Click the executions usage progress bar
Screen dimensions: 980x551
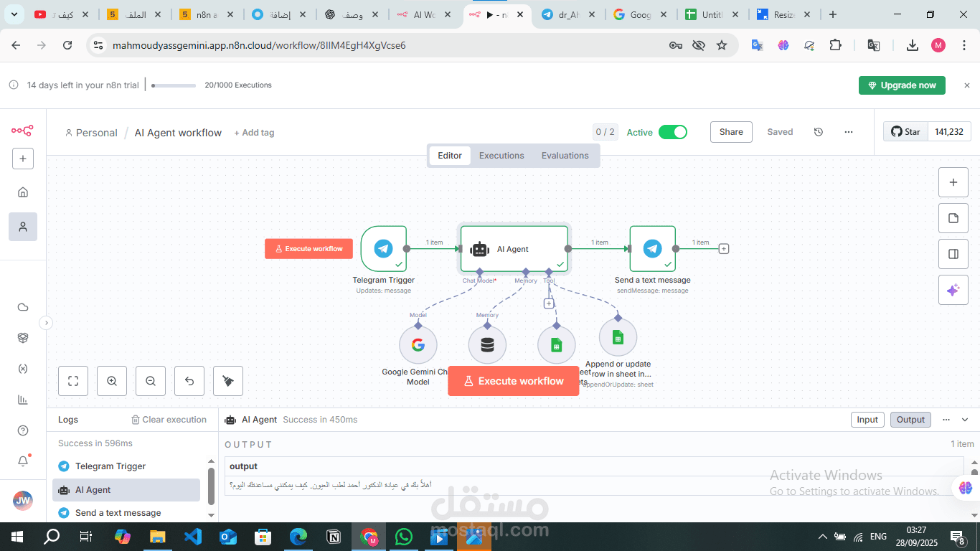174,85
